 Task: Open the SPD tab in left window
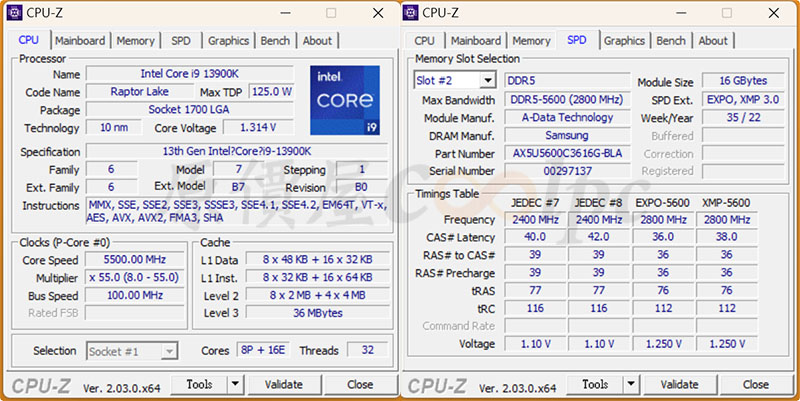click(x=181, y=41)
